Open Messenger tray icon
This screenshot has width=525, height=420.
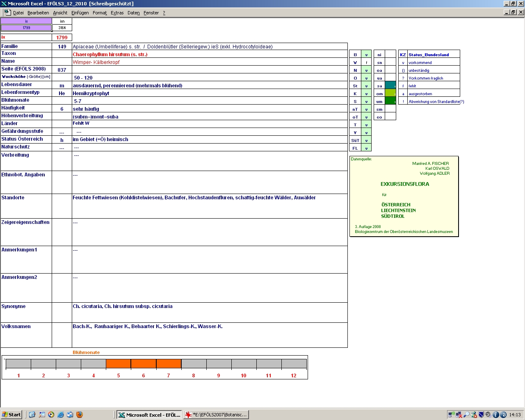[x=474, y=415]
